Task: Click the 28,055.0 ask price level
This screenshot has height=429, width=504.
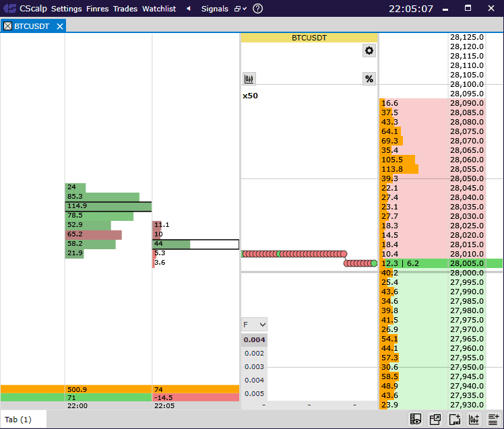Action: 467,169
